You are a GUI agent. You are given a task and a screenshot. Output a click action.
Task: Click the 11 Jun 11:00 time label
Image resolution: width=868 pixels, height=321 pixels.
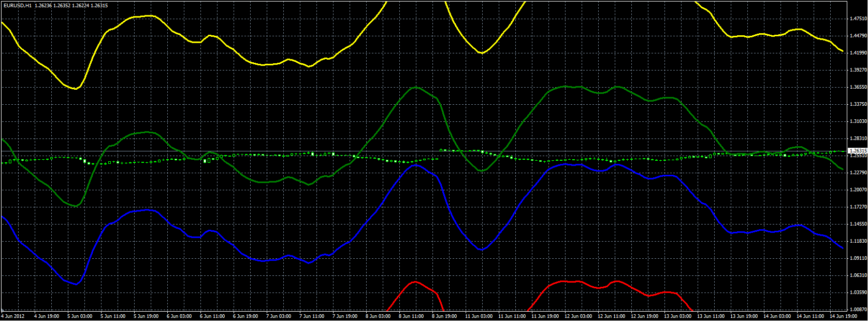click(x=512, y=316)
